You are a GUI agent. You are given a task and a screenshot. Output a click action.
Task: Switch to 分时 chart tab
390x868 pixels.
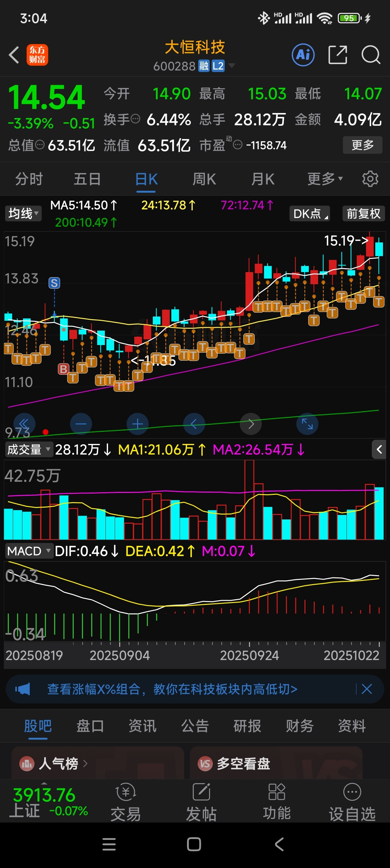tap(29, 179)
